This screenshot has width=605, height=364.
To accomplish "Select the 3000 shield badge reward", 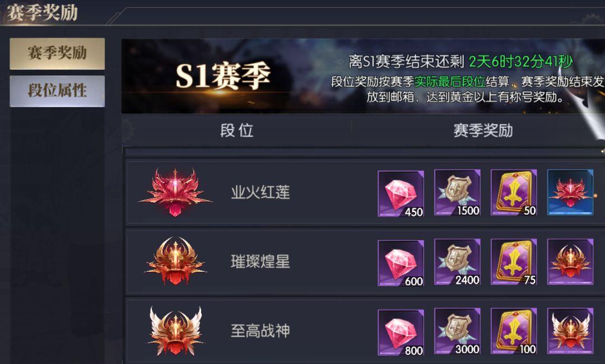I will click(457, 331).
